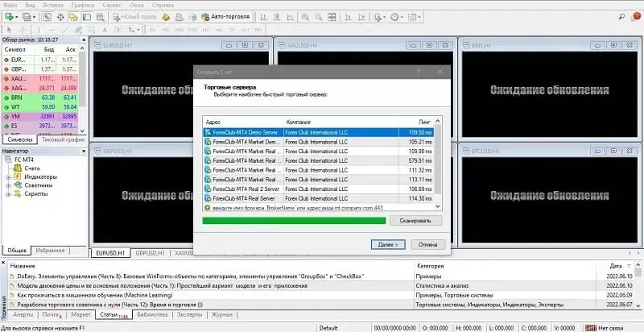Screen dimensions: 644x332
Task: Select the horizontal line drawing tool
Action: 52,30
